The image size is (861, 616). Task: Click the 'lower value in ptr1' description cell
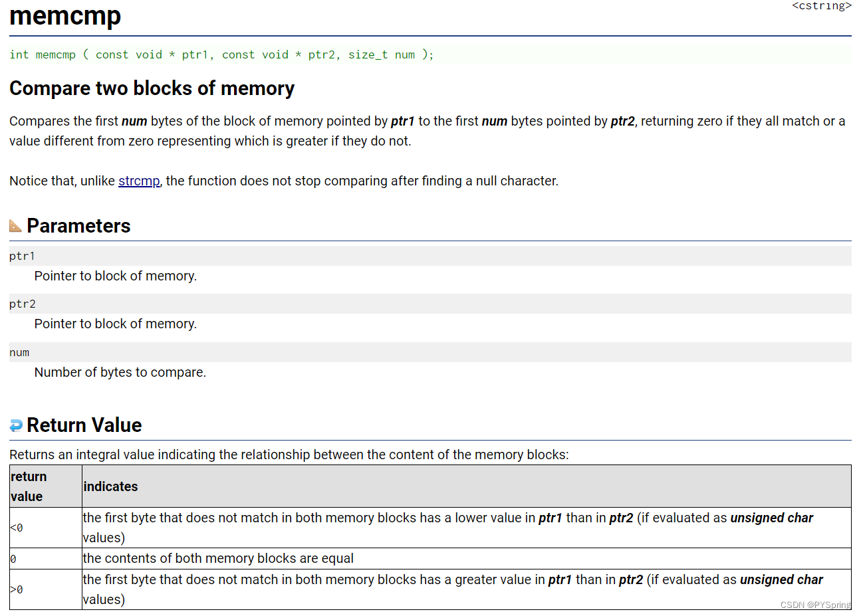467,528
